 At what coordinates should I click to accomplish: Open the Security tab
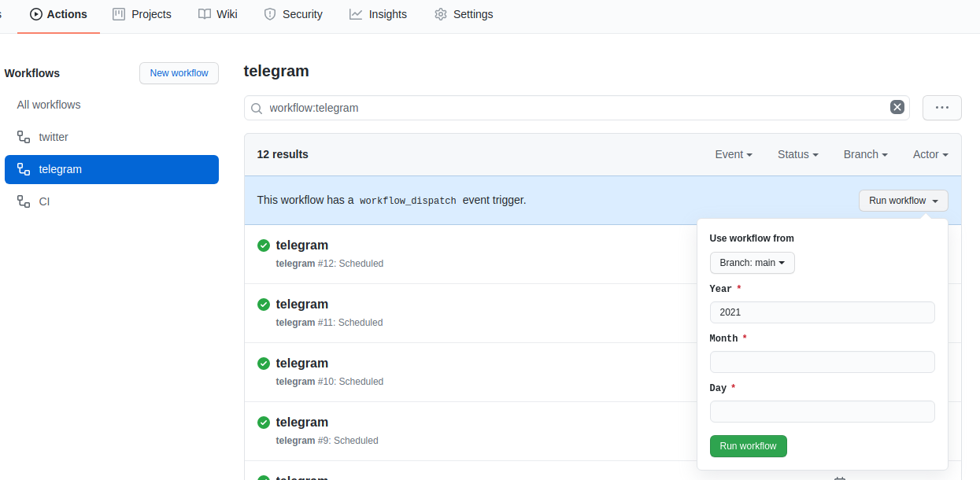294,14
